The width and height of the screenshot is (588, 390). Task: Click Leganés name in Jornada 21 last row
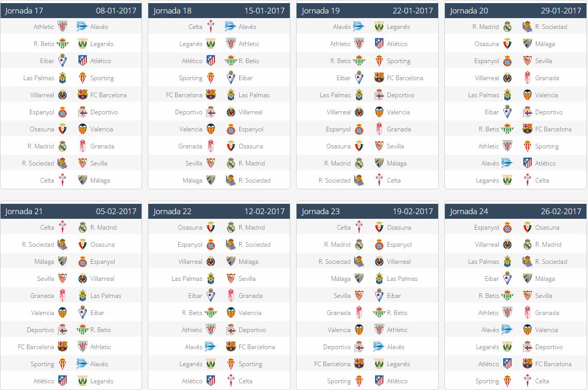102,381
